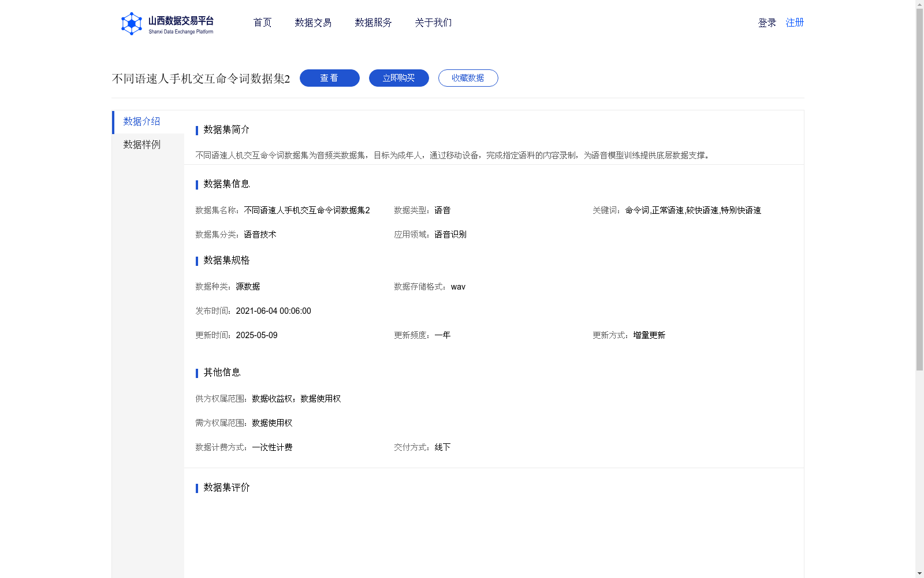Click the keywords value 命令词,正常语速,较快语速,特别快语速
This screenshot has width=924, height=578.
[x=693, y=210]
